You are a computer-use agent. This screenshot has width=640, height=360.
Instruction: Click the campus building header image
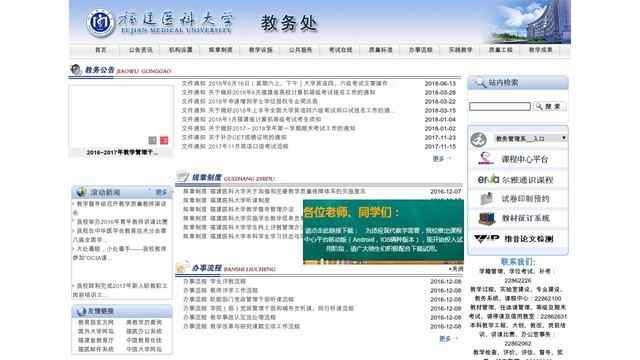point(530,22)
